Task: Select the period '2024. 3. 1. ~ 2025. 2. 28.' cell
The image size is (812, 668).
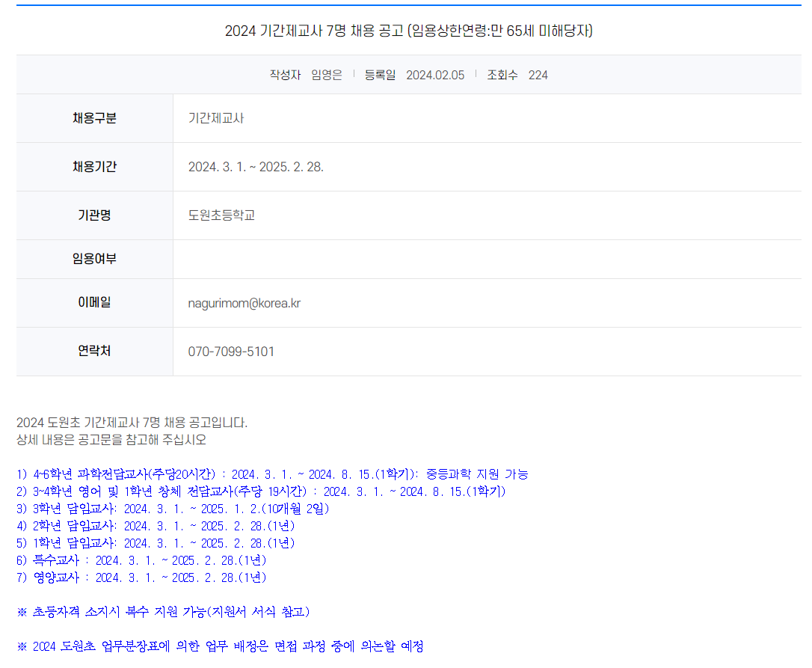Action: [487, 167]
